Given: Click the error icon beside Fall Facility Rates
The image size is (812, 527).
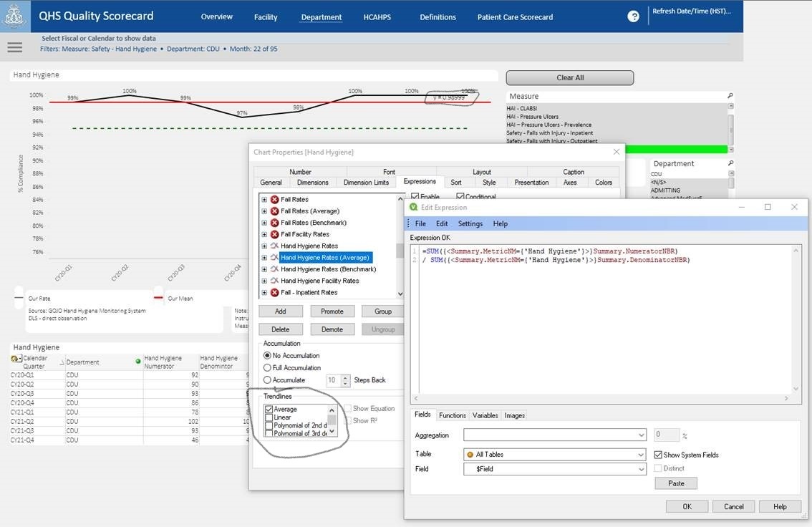Looking at the screenshot, I should click(274, 234).
